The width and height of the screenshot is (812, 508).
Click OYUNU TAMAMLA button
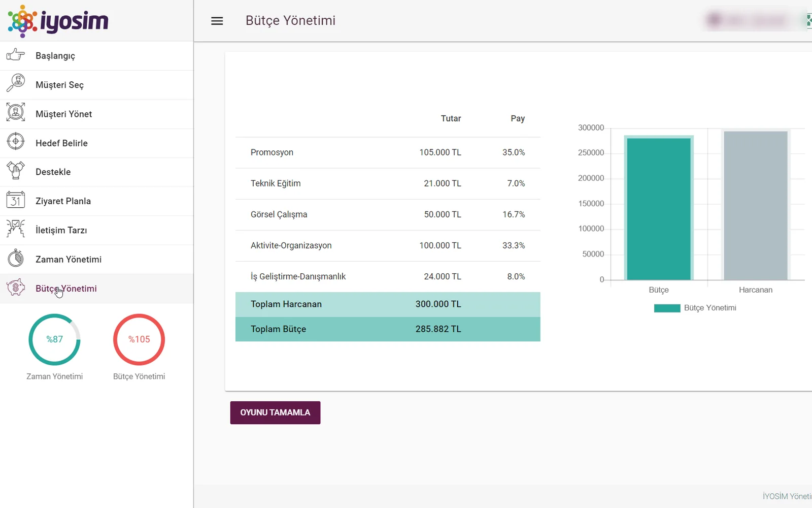pos(275,412)
